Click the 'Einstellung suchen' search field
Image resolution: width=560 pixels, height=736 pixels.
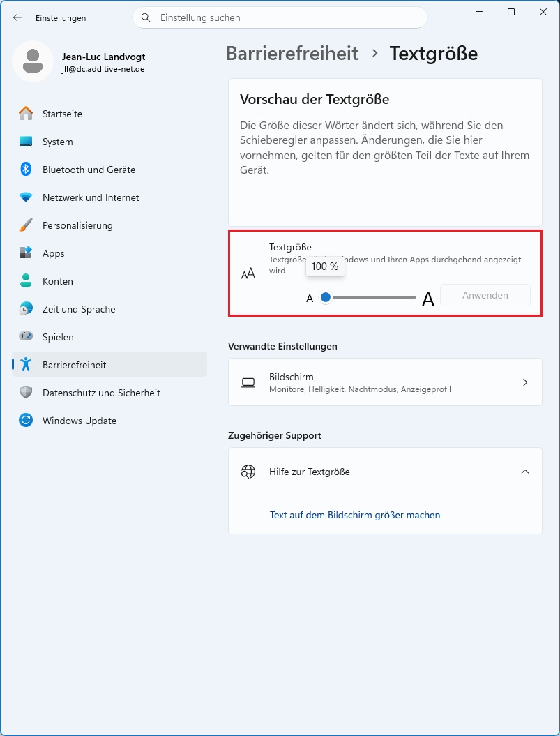[x=280, y=18]
